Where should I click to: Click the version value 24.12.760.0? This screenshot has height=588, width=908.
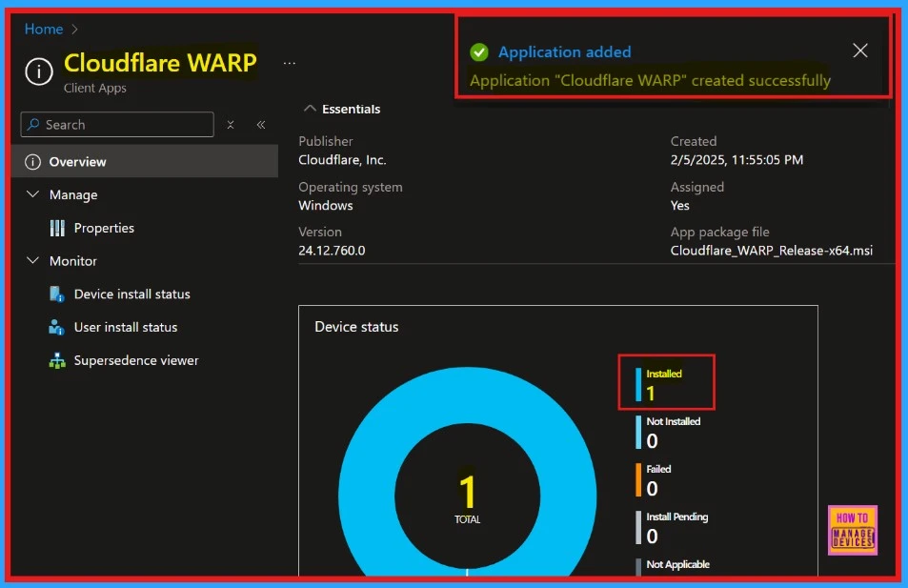click(332, 251)
